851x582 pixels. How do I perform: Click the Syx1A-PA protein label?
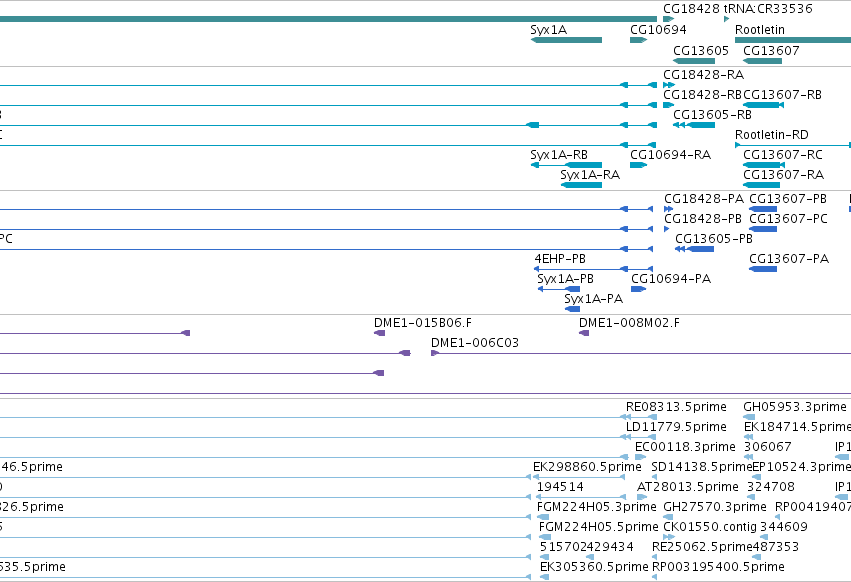tap(593, 299)
